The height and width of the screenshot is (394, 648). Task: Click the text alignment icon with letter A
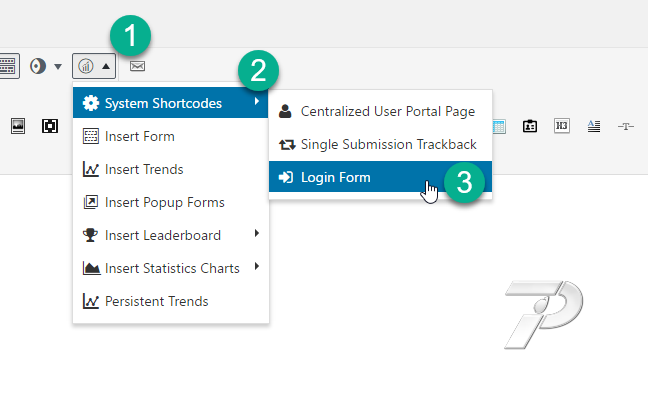(x=594, y=126)
